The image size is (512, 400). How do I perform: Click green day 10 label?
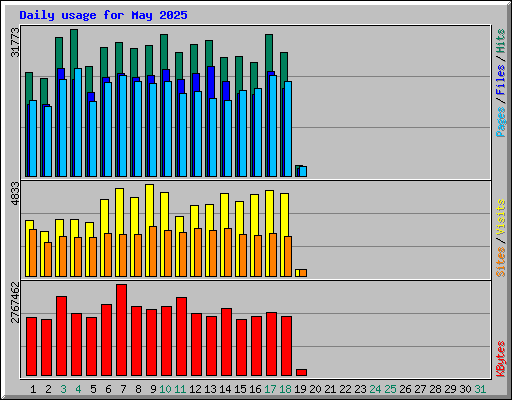(x=165, y=389)
